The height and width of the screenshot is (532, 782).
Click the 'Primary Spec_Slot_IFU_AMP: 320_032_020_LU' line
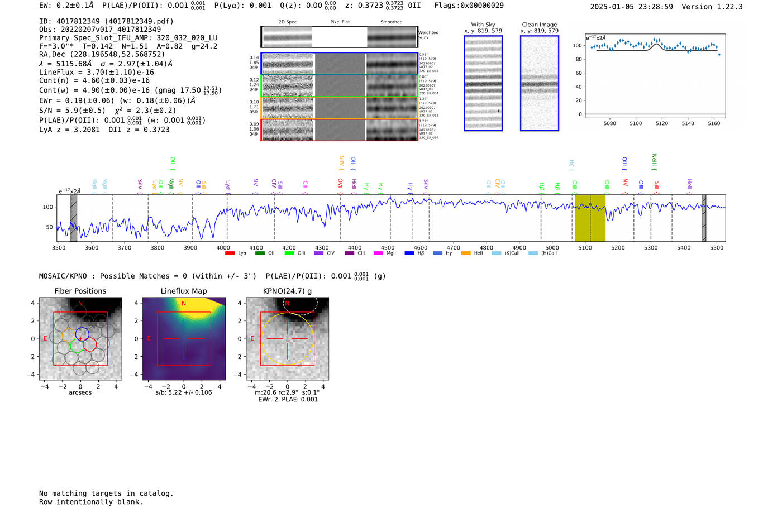[128, 38]
